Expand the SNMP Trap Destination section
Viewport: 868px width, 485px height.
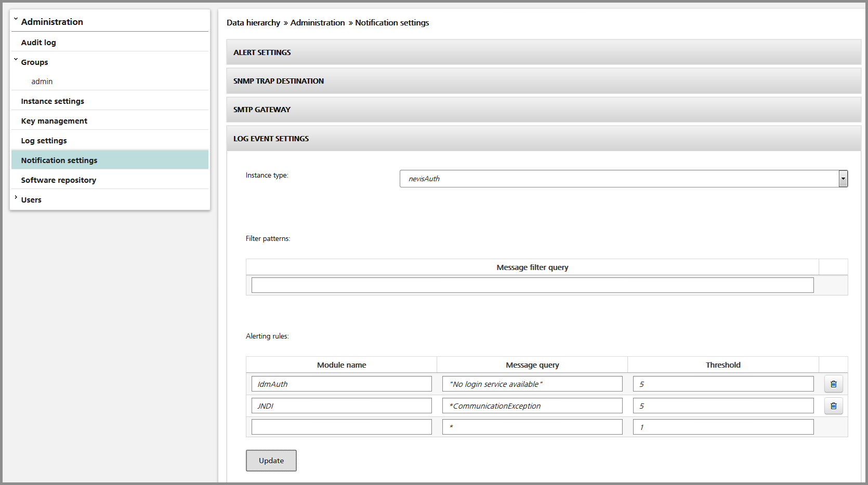544,81
